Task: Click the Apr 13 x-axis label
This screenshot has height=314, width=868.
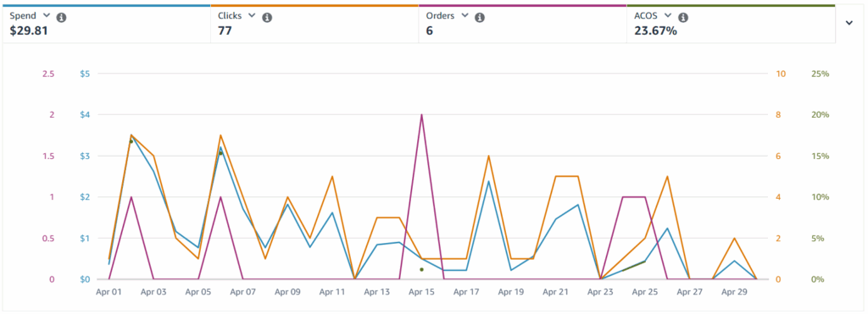Action: click(377, 291)
